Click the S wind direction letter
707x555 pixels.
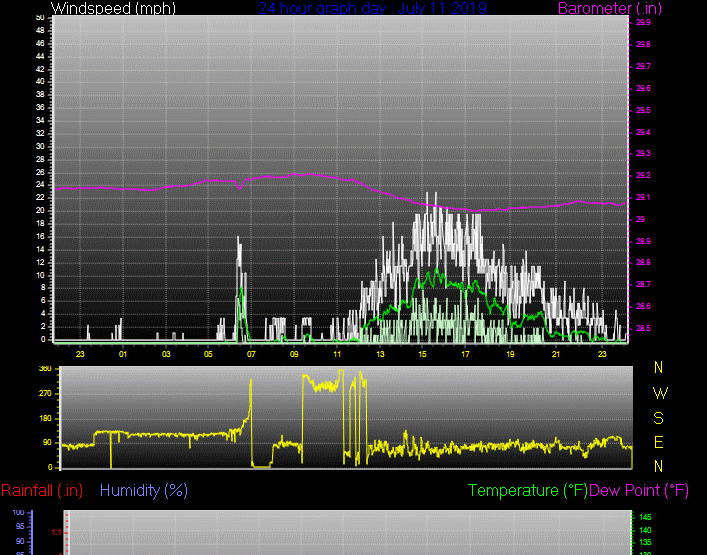(659, 417)
